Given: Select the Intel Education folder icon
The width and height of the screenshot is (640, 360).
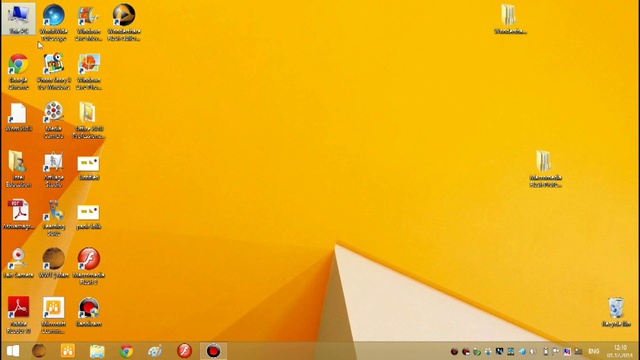Looking at the screenshot, I should click(x=18, y=169).
